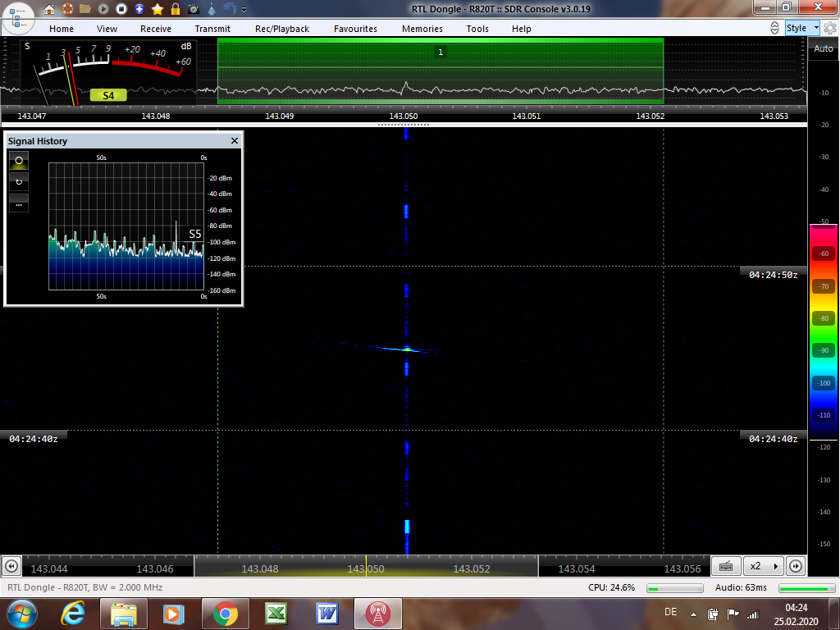Viewport: 840px width, 630px height.
Task: Click the -60 red color scale level
Action: pyautogui.click(x=824, y=253)
